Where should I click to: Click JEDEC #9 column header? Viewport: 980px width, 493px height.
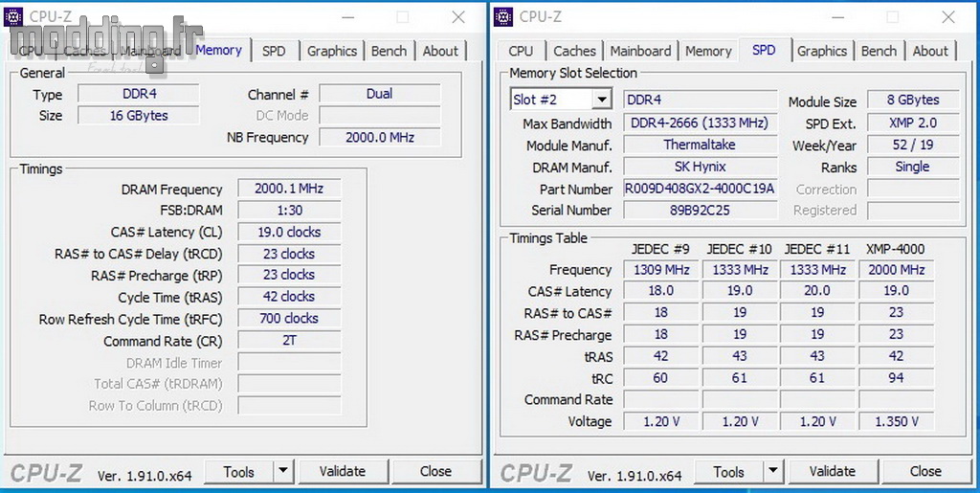click(x=660, y=249)
